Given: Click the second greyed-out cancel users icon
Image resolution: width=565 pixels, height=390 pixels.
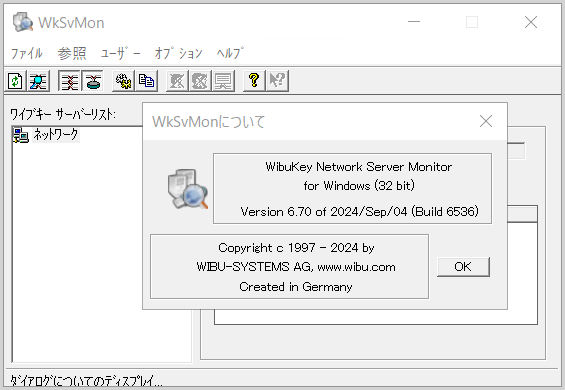Looking at the screenshot, I should [200, 81].
